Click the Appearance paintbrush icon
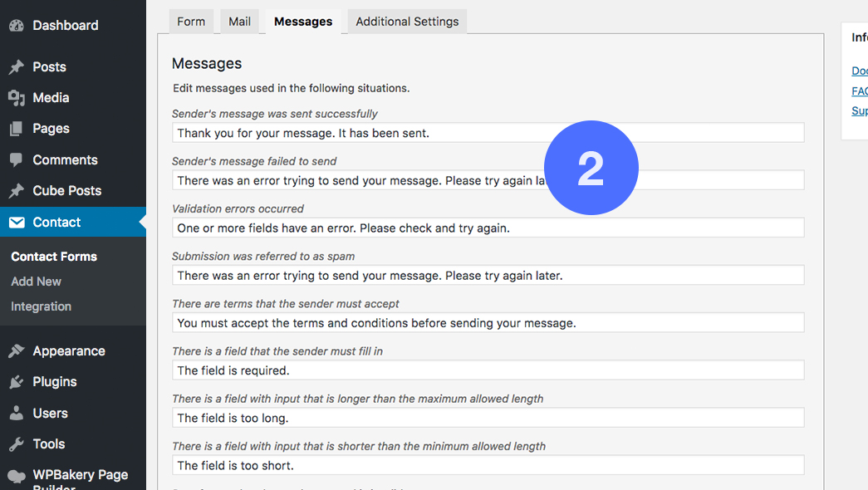This screenshot has height=490, width=868. point(16,351)
